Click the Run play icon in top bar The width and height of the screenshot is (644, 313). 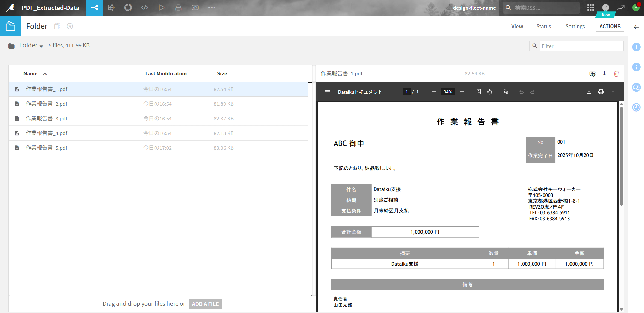[x=161, y=8]
